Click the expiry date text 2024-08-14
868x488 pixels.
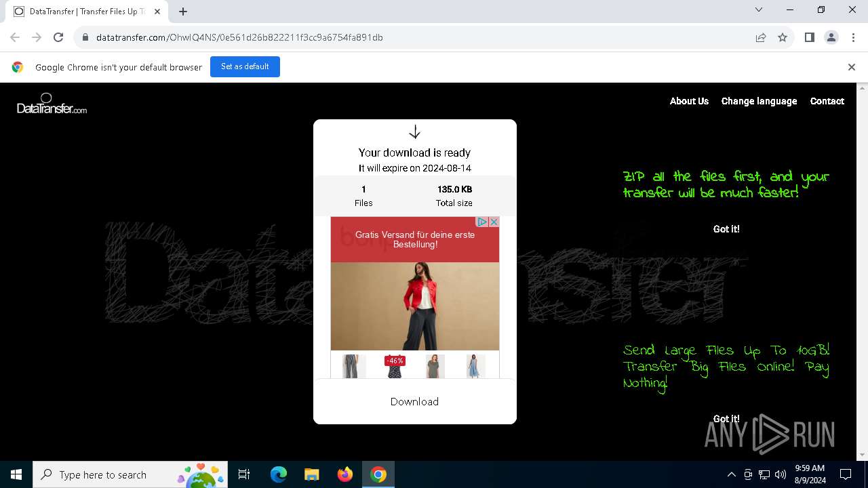pos(447,168)
